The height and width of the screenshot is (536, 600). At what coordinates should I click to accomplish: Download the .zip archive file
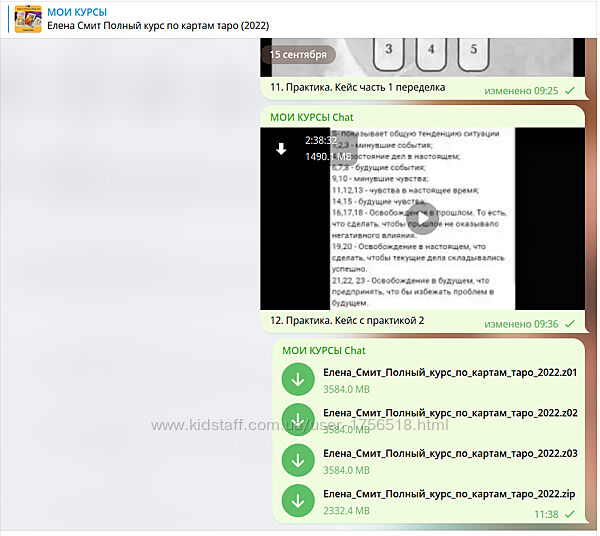click(x=298, y=501)
